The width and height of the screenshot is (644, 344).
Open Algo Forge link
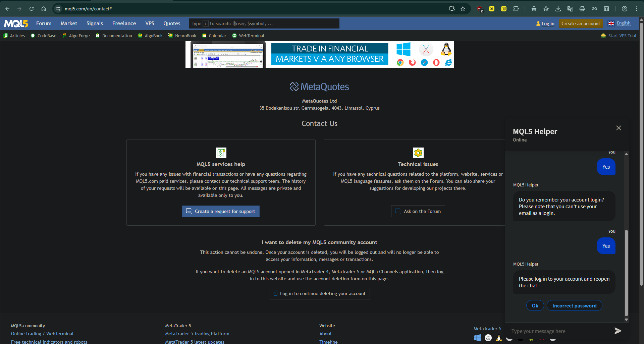point(76,36)
